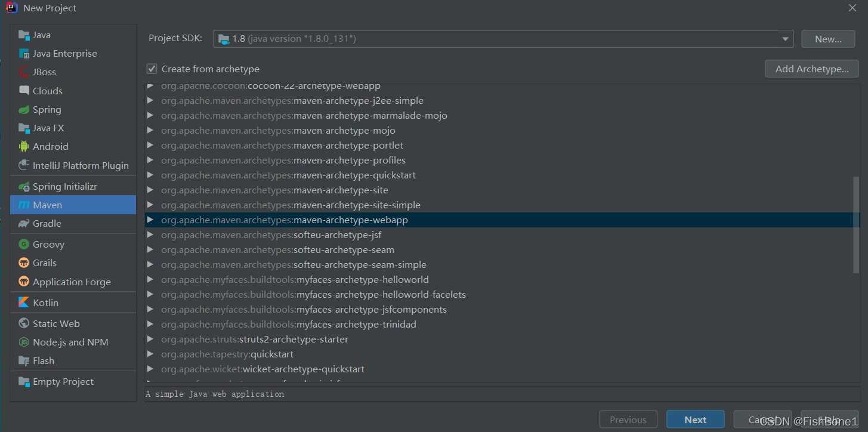Open the Project SDK dropdown

pos(785,39)
